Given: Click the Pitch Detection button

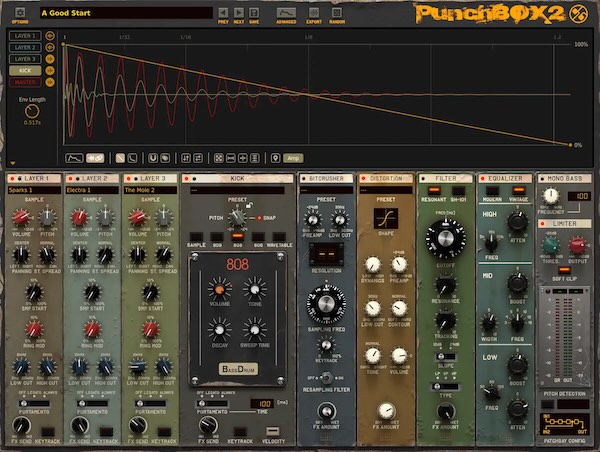Looking at the screenshot, I should click(x=547, y=404).
